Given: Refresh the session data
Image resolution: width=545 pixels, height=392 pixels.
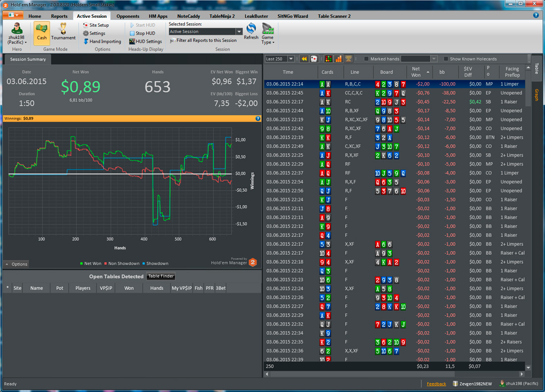Looking at the screenshot, I should point(251,32).
